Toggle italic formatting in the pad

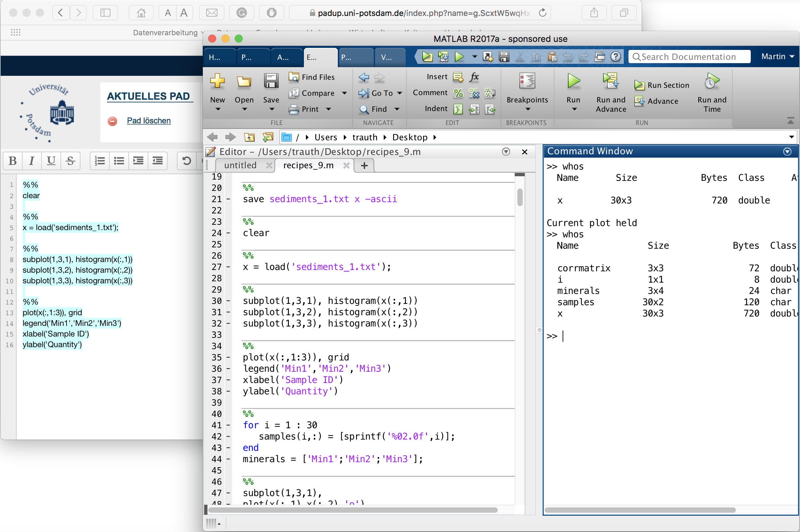[32, 161]
